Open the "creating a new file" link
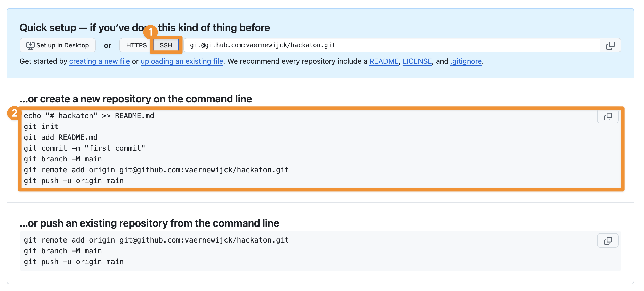Screen dimensions: 644x291 pos(99,61)
